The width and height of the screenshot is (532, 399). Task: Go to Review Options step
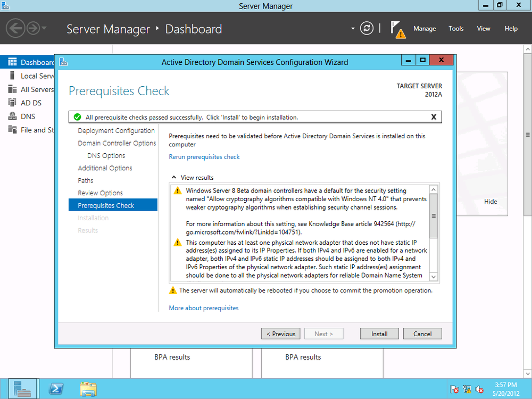point(100,193)
